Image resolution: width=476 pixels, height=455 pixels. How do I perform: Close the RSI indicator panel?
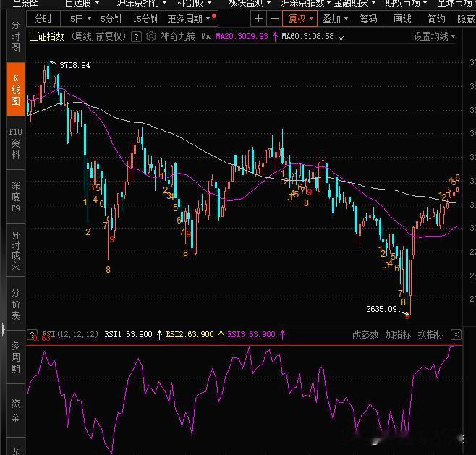456,334
